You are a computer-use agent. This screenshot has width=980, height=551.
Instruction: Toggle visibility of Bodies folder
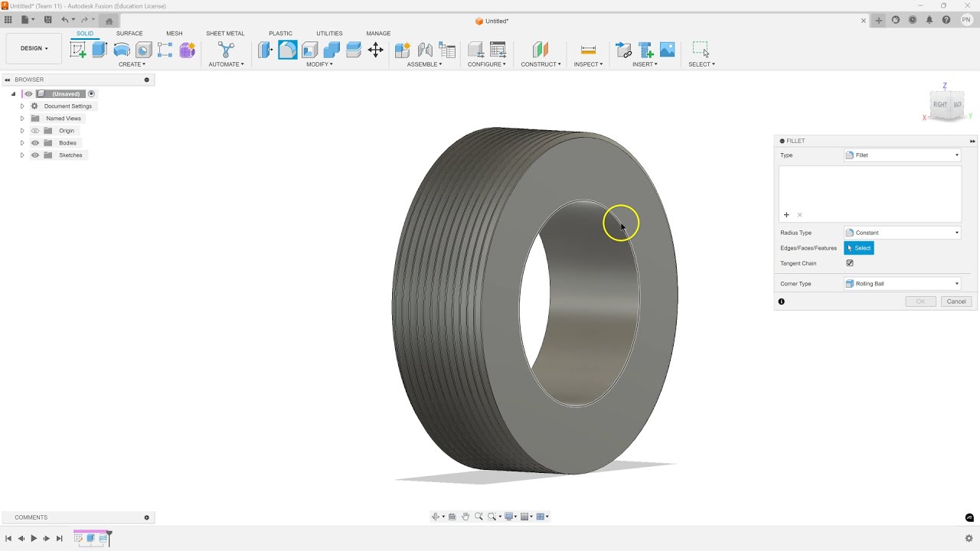click(x=35, y=143)
